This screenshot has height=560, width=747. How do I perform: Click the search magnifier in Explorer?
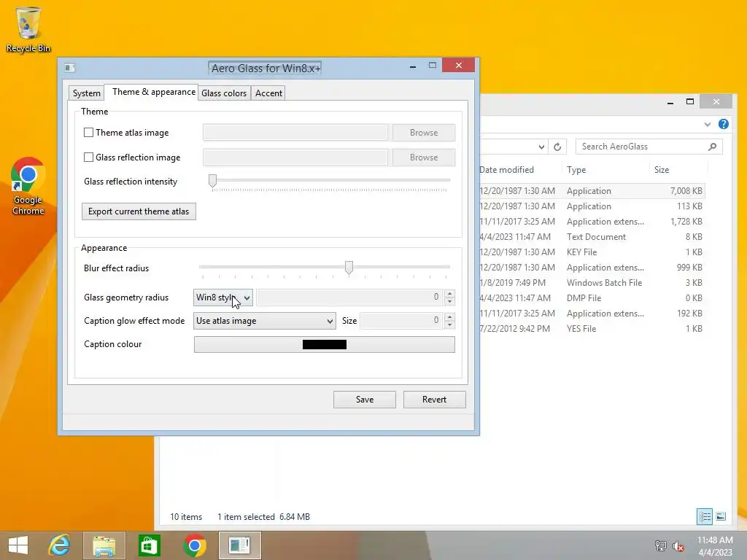pos(712,147)
